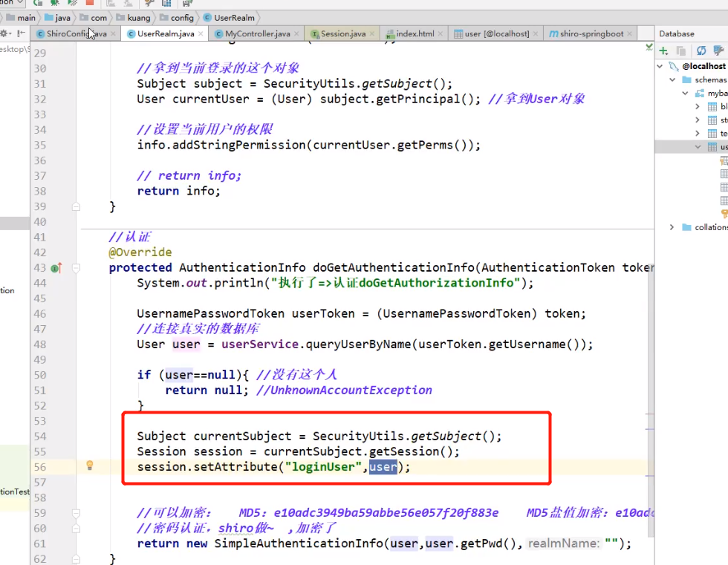Open the project panel gear dropdown

(x=6, y=33)
